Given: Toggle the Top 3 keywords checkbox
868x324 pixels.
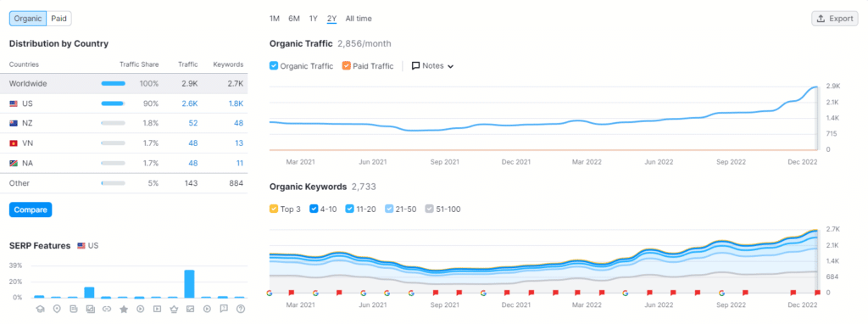Looking at the screenshot, I should pyautogui.click(x=274, y=209).
